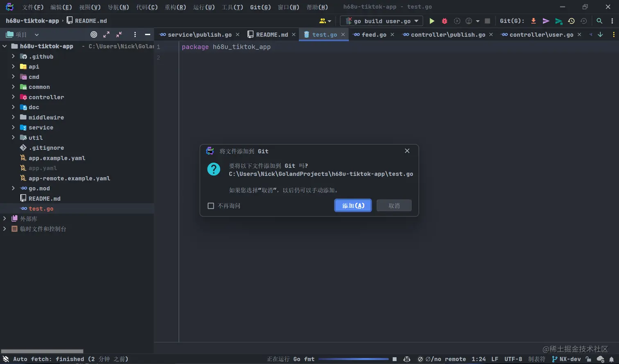Expand the go.mod node

point(13,188)
